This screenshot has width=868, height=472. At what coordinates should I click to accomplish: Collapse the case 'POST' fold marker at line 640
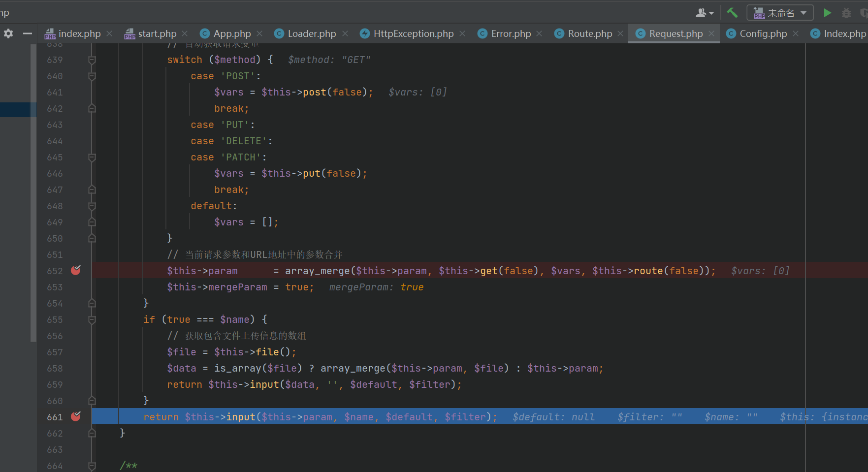[92, 76]
